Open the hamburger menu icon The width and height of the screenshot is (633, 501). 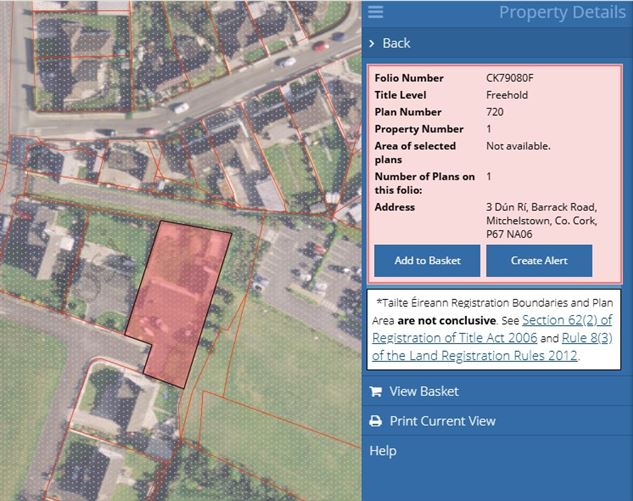(x=376, y=12)
